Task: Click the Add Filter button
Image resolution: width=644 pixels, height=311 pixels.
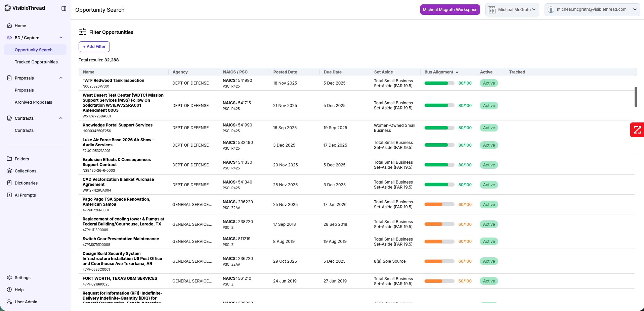Action: tap(94, 47)
